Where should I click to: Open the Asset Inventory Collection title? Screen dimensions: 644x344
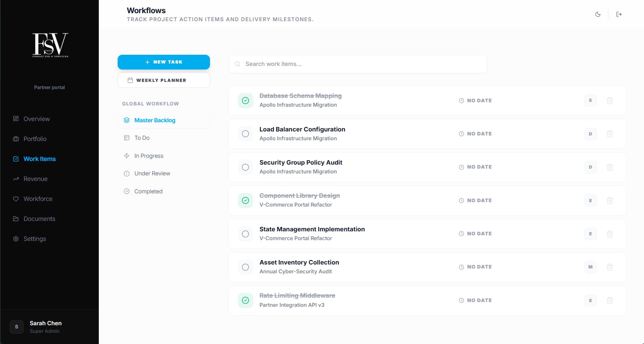[299, 262]
